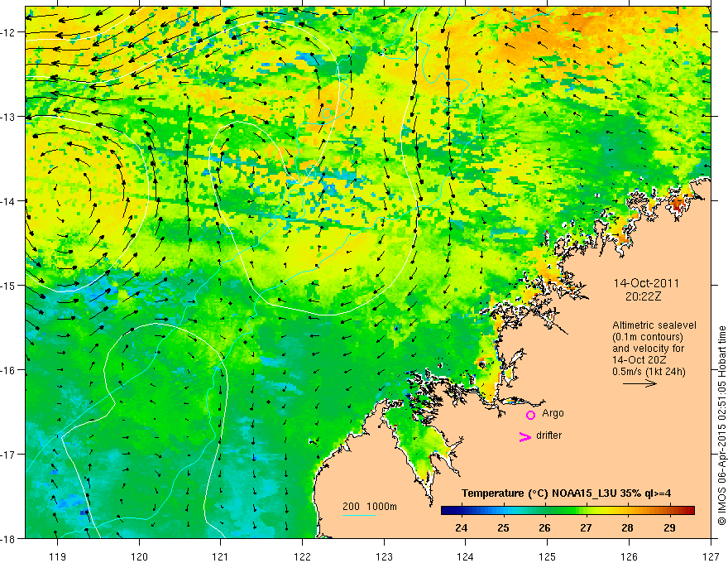Image resolution: width=728 pixels, height=563 pixels.
Task: Click the 'Argo' legend label
Action: 553,413
